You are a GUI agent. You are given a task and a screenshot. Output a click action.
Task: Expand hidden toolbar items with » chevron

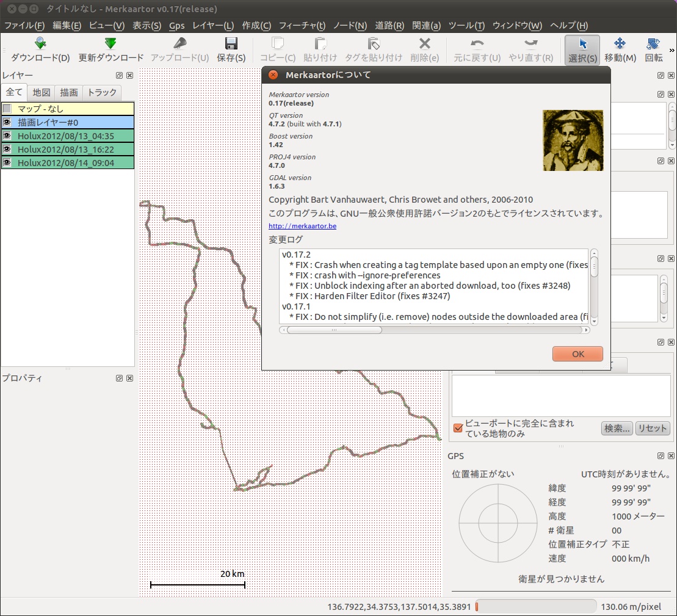click(x=672, y=50)
